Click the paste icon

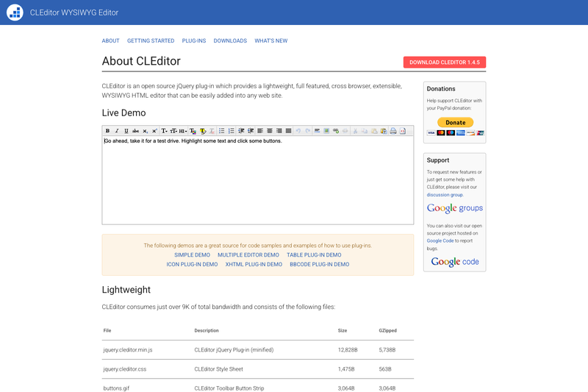click(374, 131)
